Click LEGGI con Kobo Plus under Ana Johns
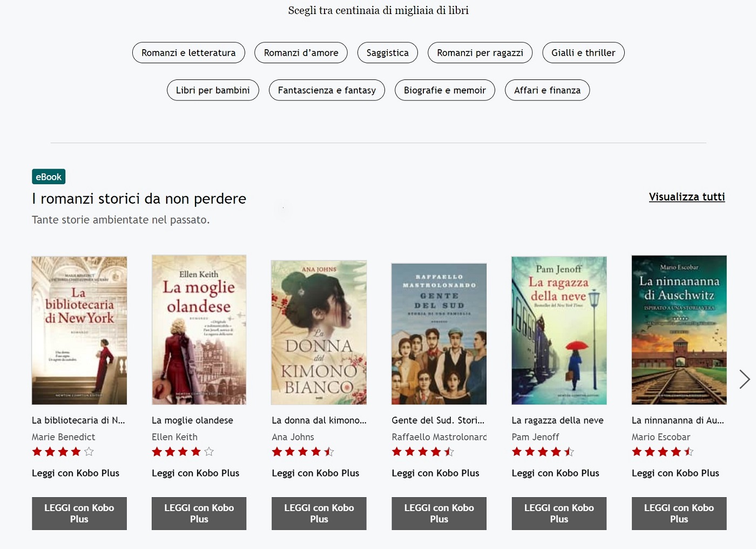Image resolution: width=756 pixels, height=549 pixels. (319, 513)
